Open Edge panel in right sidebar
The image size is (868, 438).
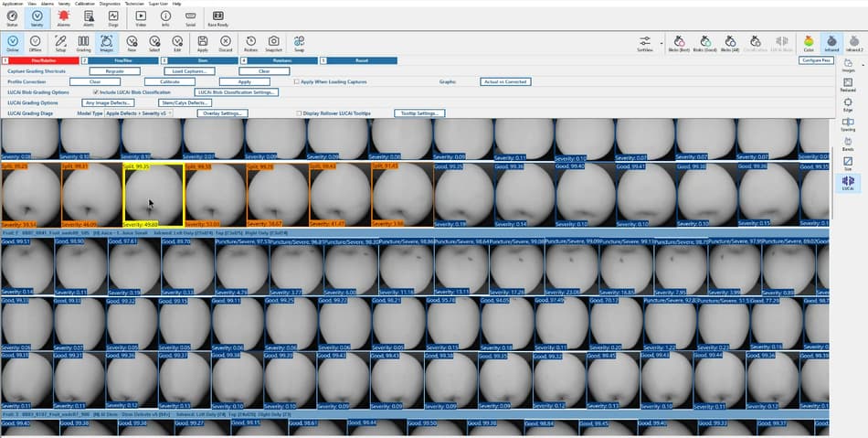pos(848,105)
